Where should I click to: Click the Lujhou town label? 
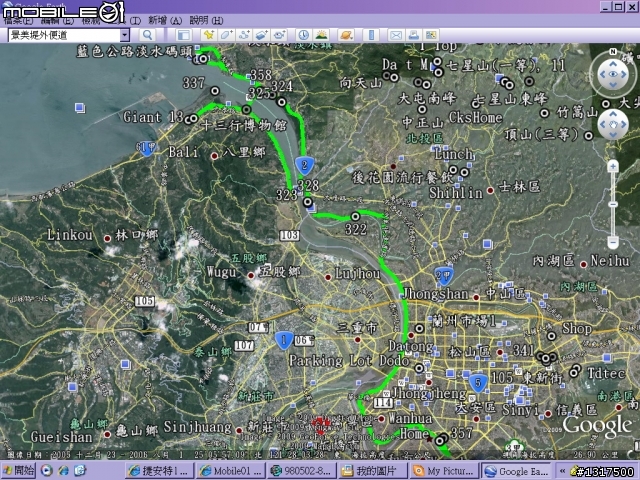(x=358, y=273)
